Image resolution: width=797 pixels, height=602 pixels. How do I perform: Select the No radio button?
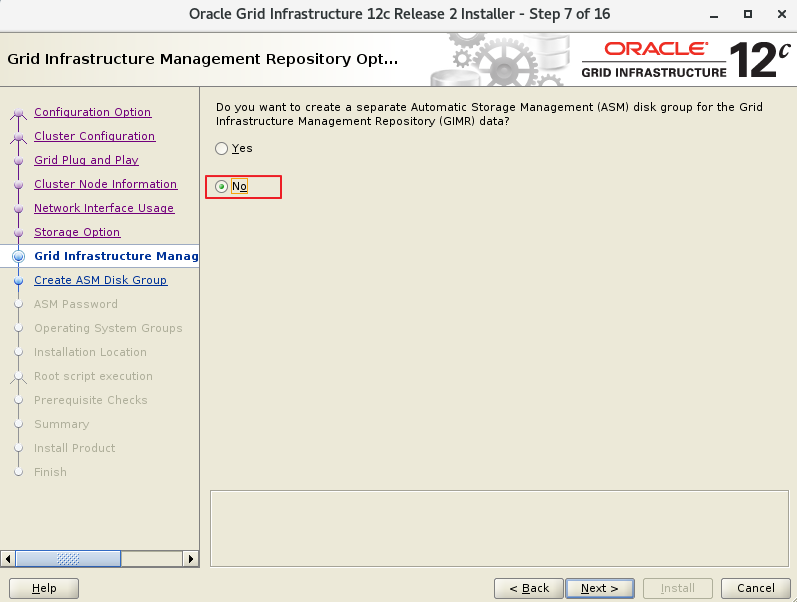pyautogui.click(x=221, y=187)
